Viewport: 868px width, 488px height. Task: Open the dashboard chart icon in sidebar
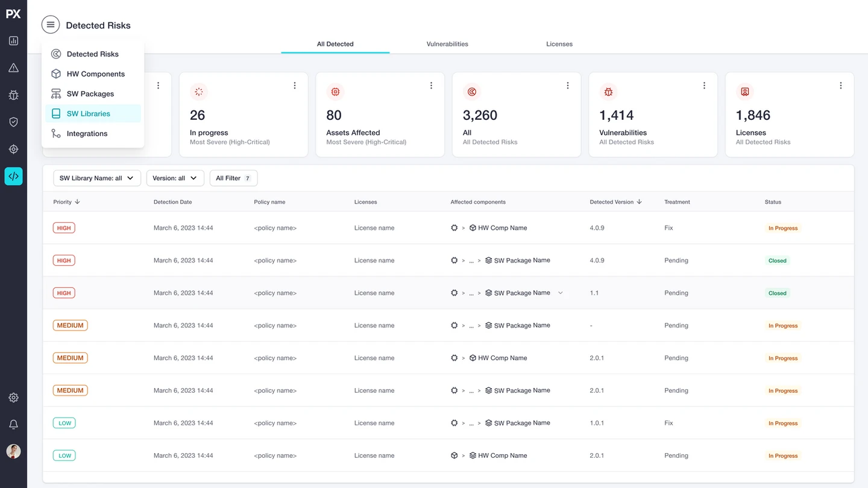[13, 41]
